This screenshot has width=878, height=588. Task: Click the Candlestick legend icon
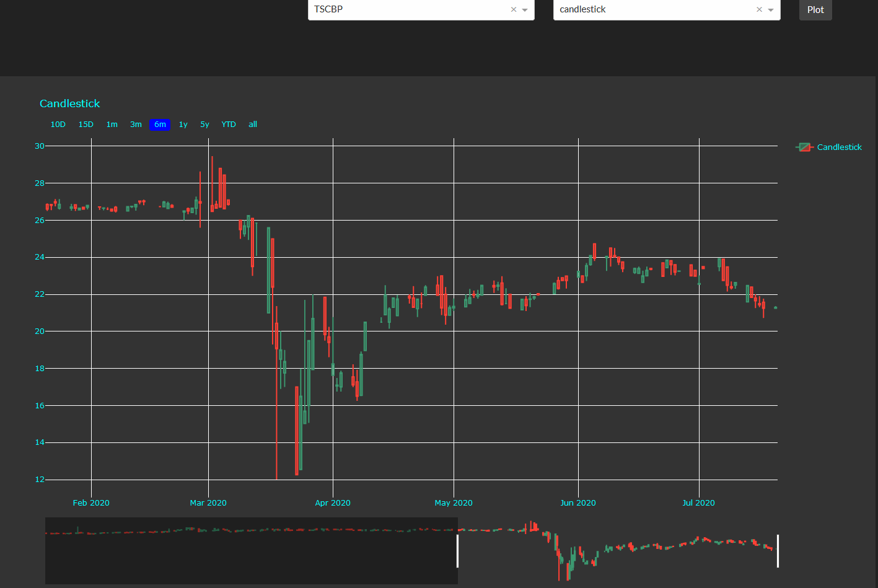coord(804,147)
